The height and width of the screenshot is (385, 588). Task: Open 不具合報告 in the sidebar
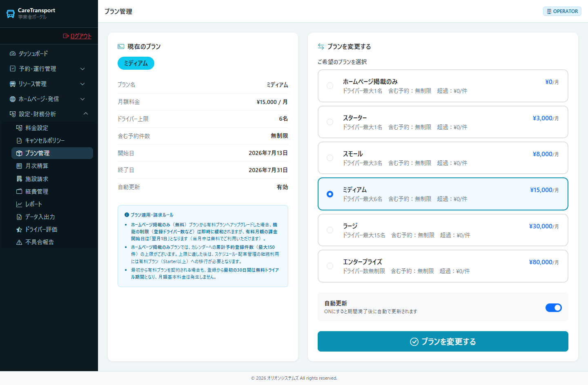coord(52,242)
